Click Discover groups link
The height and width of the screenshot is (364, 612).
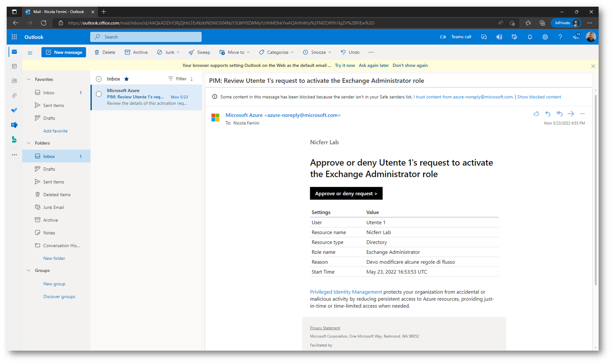click(x=59, y=297)
